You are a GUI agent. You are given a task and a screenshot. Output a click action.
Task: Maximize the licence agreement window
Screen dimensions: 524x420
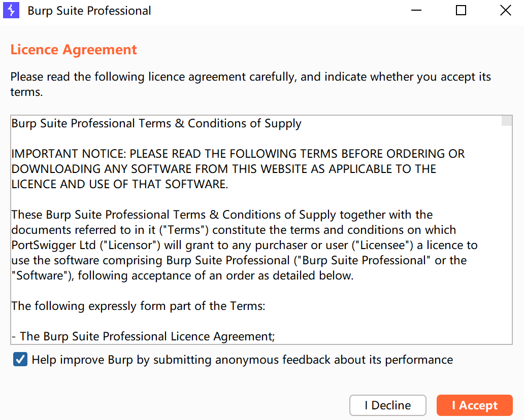(x=461, y=10)
